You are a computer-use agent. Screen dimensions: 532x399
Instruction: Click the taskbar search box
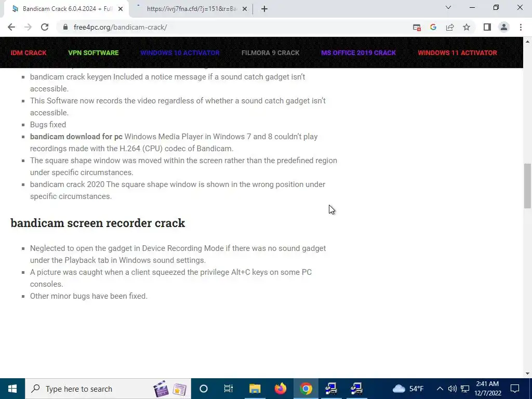point(108,389)
